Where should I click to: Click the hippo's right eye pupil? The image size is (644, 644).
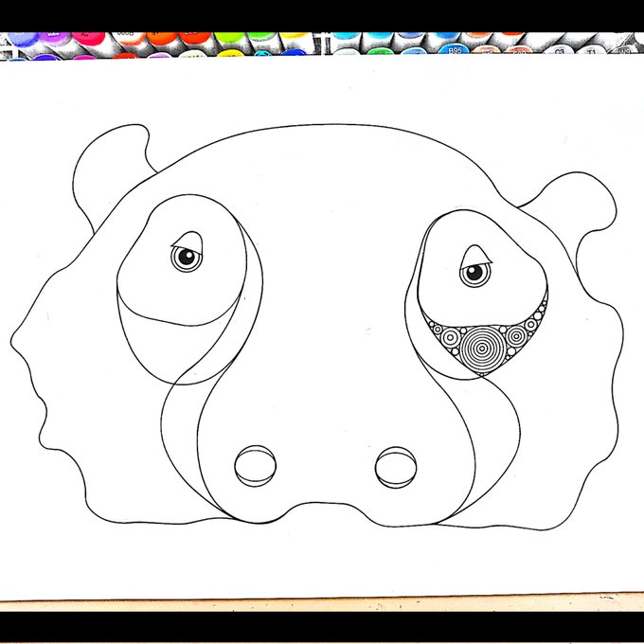click(474, 272)
